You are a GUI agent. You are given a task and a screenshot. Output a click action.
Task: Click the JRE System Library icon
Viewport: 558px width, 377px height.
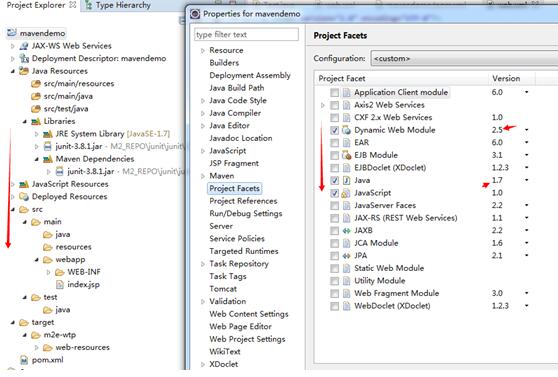coord(48,134)
